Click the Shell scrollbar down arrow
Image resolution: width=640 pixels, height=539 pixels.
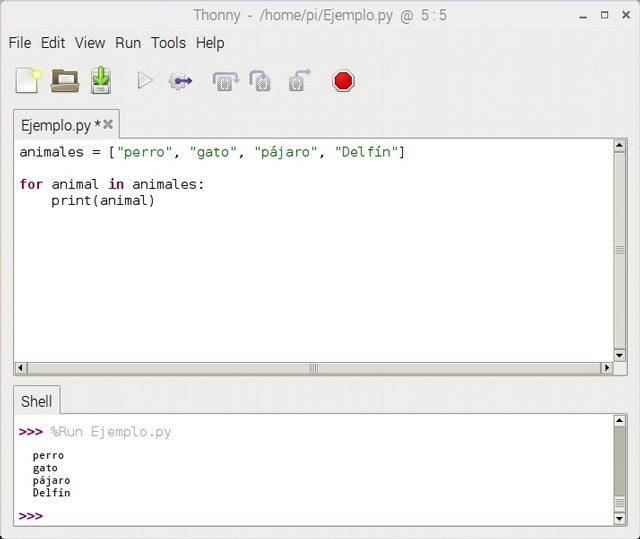(620, 519)
